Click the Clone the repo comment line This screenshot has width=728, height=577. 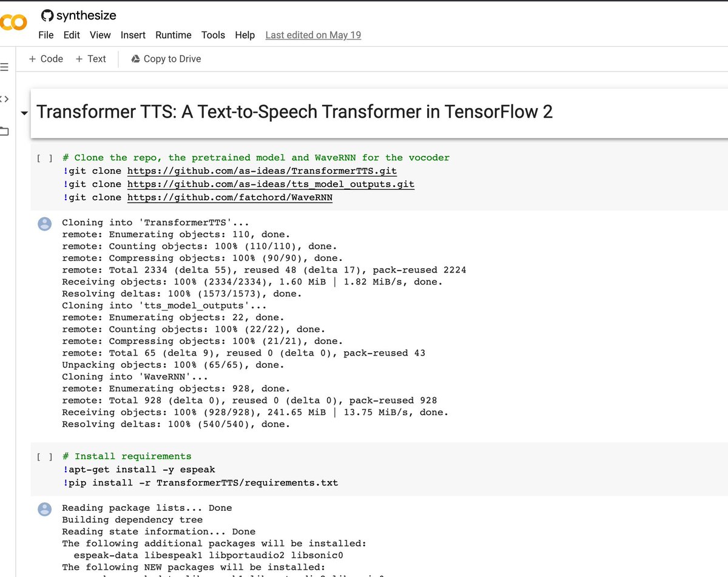pos(256,158)
